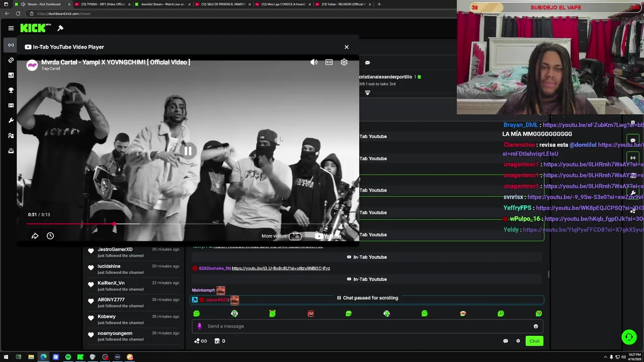Click KaiRenX_Vn follower entry
Screen dimensions: 644x362
[x=133, y=286]
